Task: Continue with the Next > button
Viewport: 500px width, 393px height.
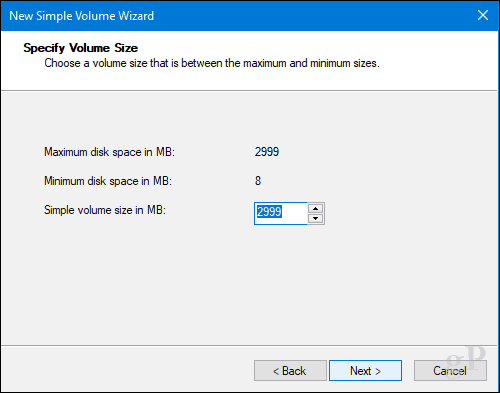Action: coord(365,370)
